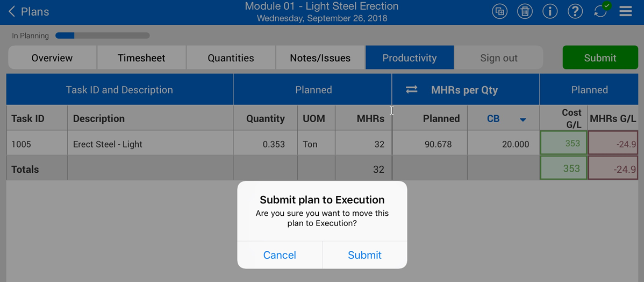Viewport: 644px width, 282px height.
Task: Open the help question mark icon
Action: coord(575,11)
